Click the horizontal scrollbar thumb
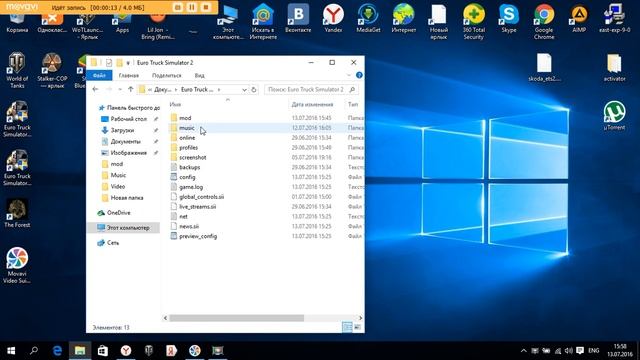The height and width of the screenshot is (360, 640). point(236,318)
